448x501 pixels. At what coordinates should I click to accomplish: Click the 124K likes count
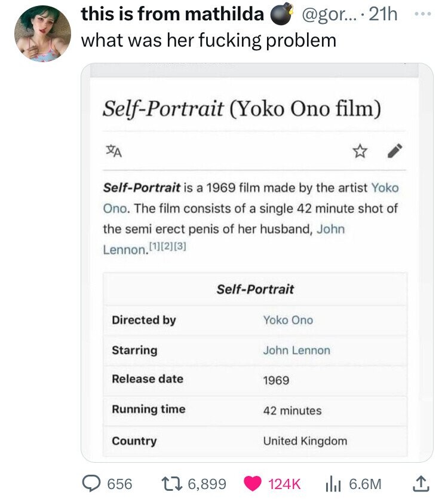(284, 484)
